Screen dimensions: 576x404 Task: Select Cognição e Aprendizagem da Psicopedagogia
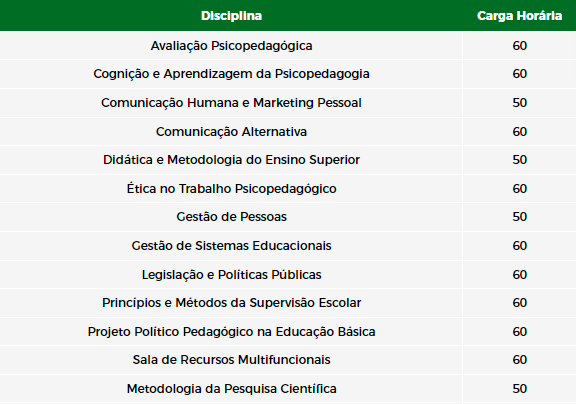(231, 74)
